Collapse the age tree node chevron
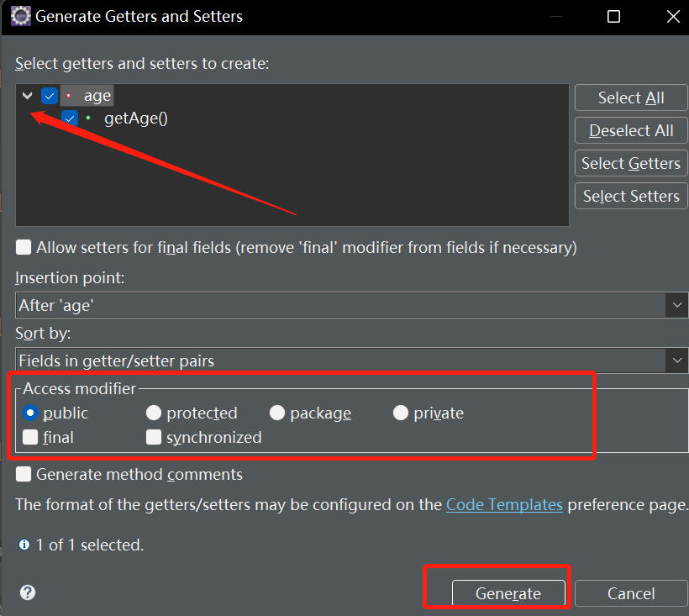 tap(27, 96)
